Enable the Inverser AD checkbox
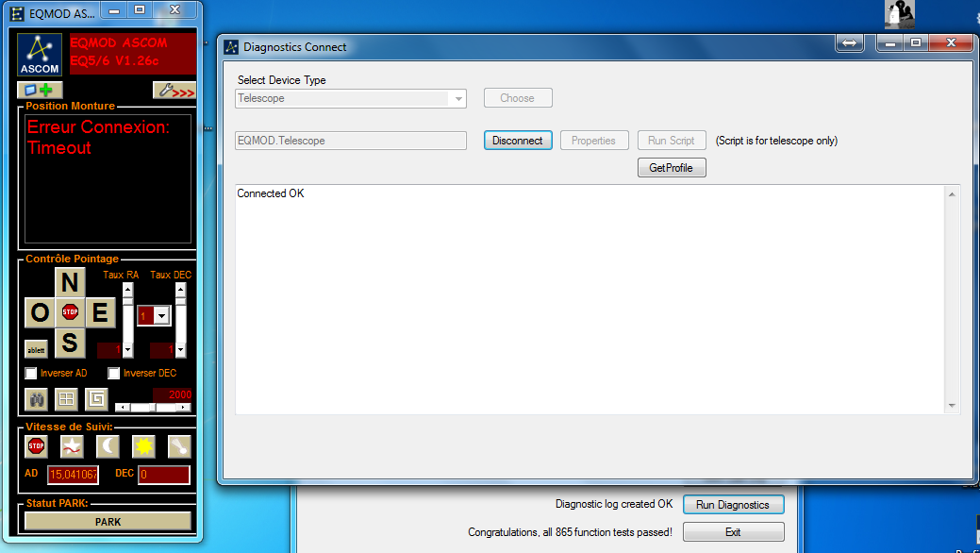The image size is (980, 553). 30,374
